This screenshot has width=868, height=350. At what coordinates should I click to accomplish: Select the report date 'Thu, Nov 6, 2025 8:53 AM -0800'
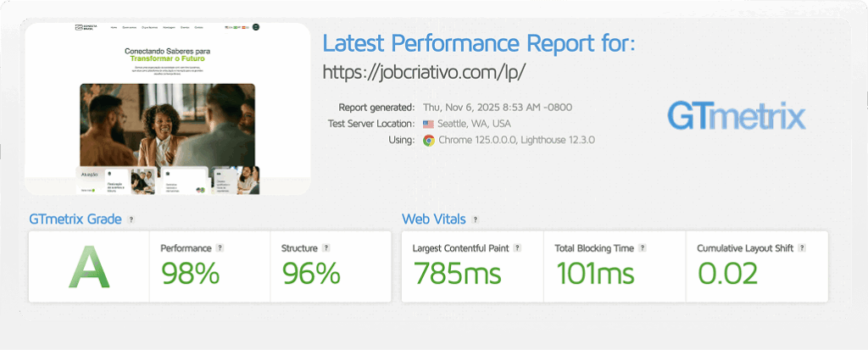(498, 108)
